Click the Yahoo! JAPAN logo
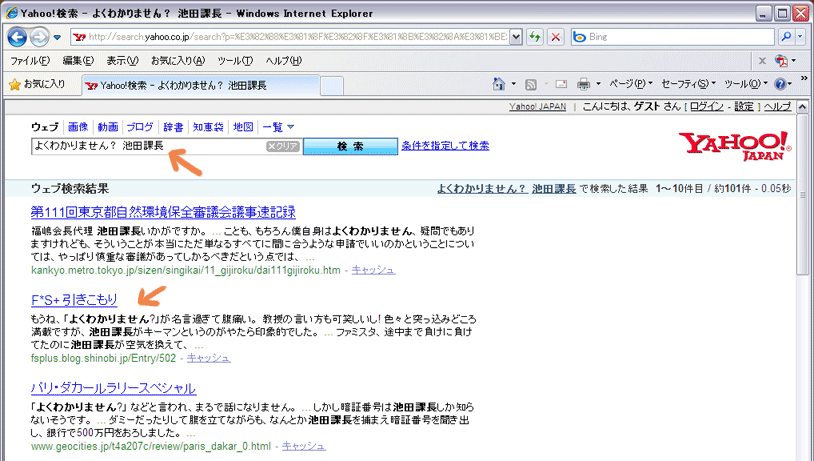814x461 pixels. pyautogui.click(x=735, y=145)
